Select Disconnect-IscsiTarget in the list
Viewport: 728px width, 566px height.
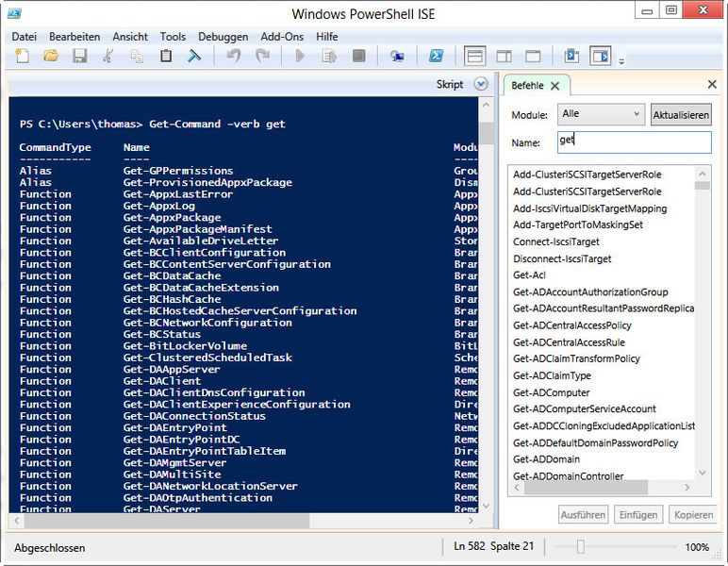(x=562, y=258)
